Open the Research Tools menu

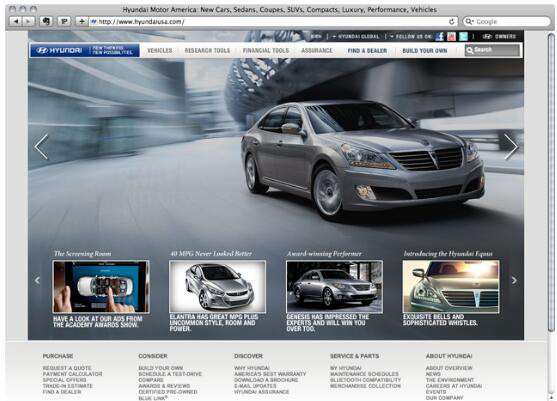pos(207,50)
